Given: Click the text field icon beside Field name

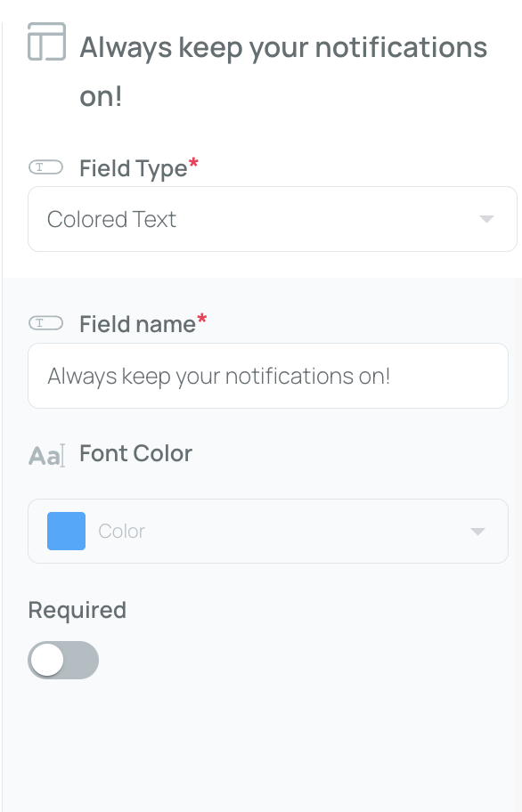Looking at the screenshot, I should coord(45,323).
